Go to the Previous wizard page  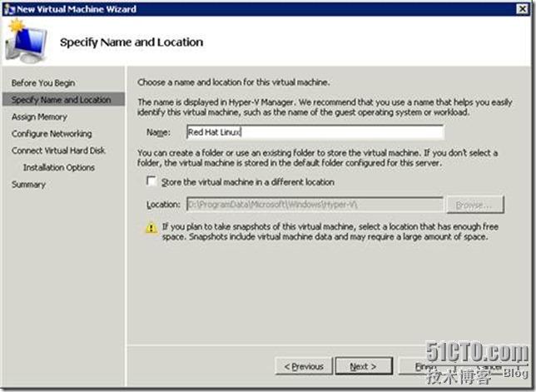(304, 366)
